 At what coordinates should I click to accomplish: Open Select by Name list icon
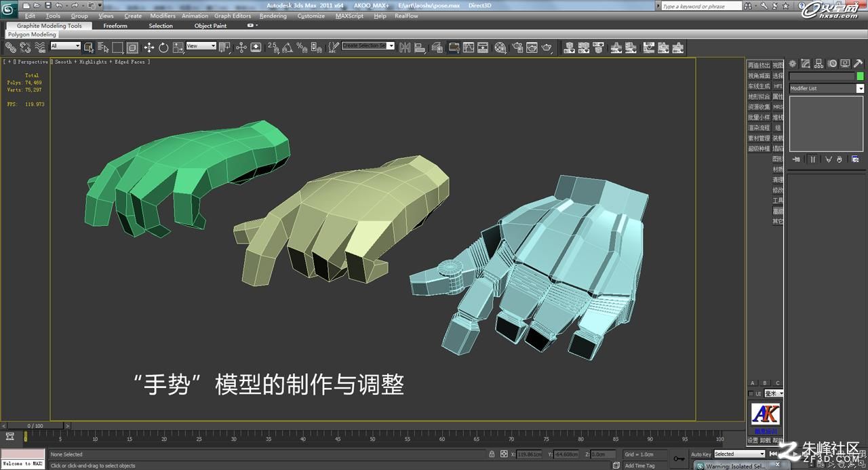(x=103, y=47)
